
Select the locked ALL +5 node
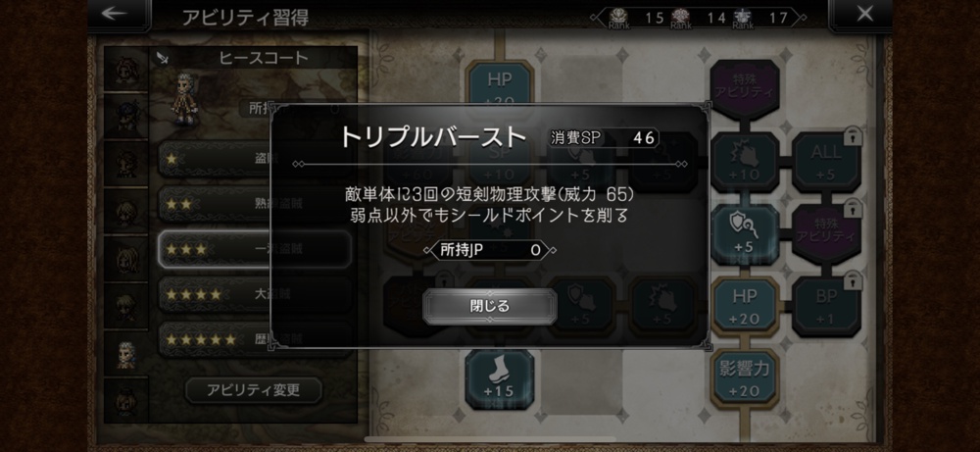pos(826,162)
